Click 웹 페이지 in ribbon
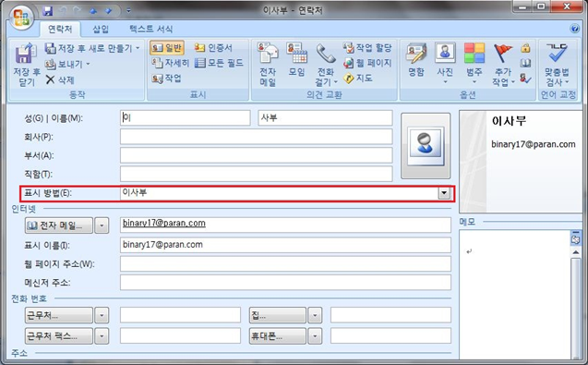 [x=367, y=63]
